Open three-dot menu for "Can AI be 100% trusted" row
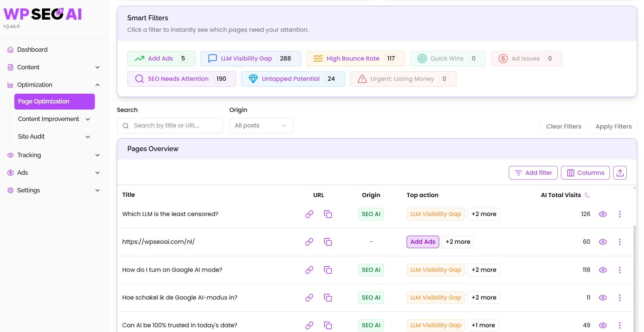The image size is (644, 332). (x=620, y=325)
